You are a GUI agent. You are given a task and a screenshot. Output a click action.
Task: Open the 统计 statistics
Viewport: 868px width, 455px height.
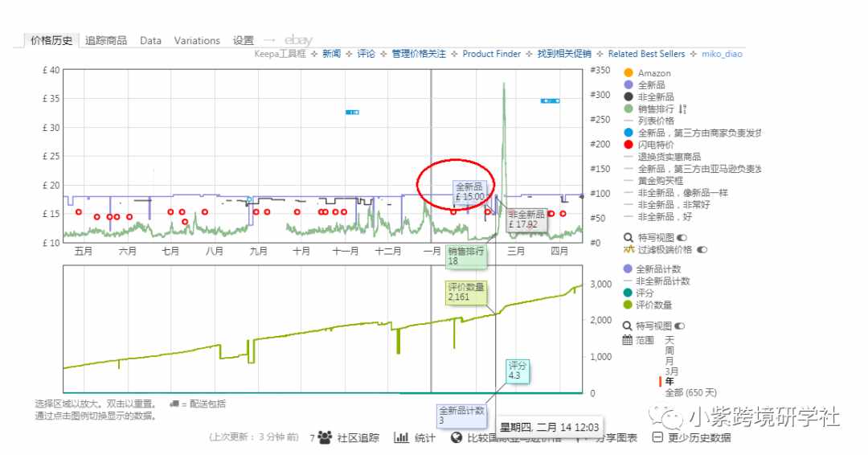click(x=424, y=438)
